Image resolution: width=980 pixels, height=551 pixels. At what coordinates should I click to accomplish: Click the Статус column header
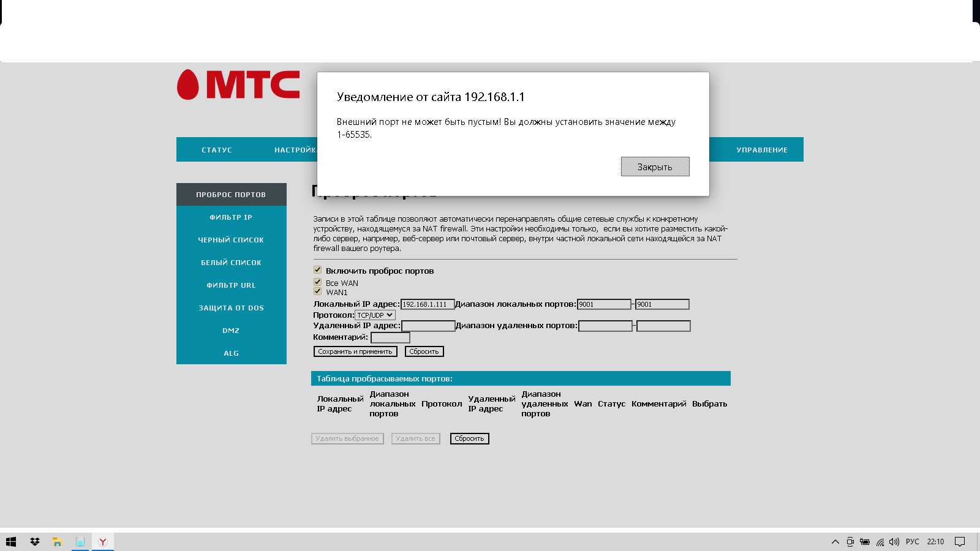click(611, 404)
